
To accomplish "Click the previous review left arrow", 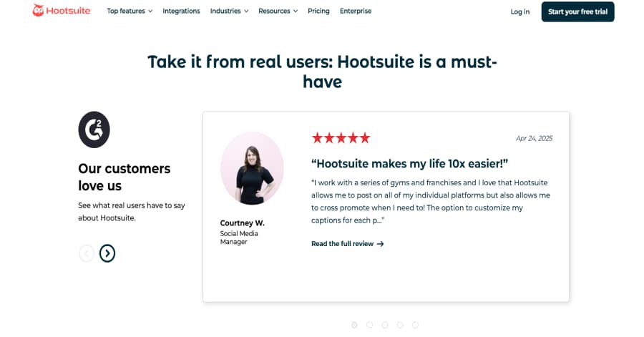I will pos(87,253).
